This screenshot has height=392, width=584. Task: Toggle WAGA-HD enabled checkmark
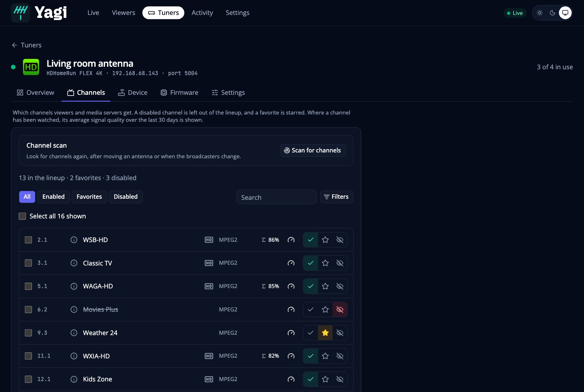point(311,286)
